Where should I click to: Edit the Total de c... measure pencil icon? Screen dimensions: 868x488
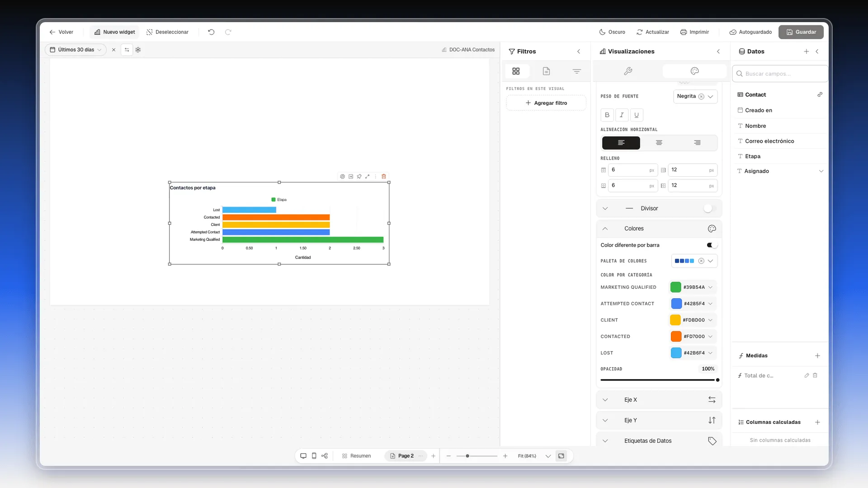point(807,375)
